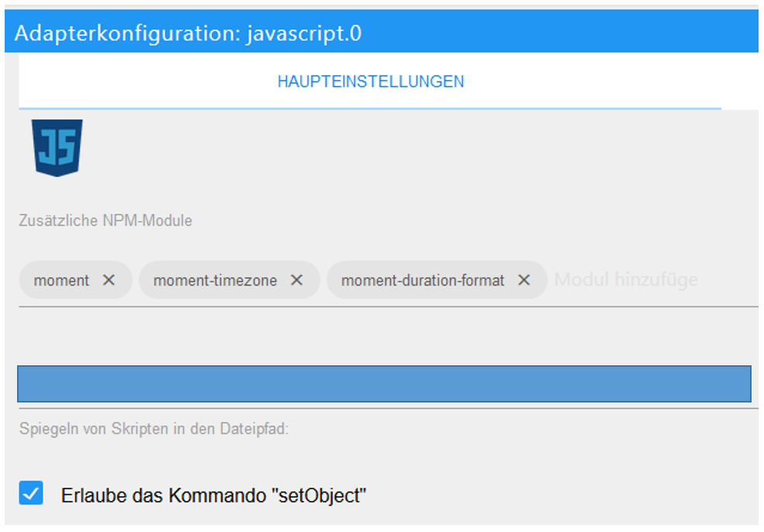Click the white tab bar area right of the tab underline
Viewport: 764px width, 532px height.
click(x=739, y=81)
